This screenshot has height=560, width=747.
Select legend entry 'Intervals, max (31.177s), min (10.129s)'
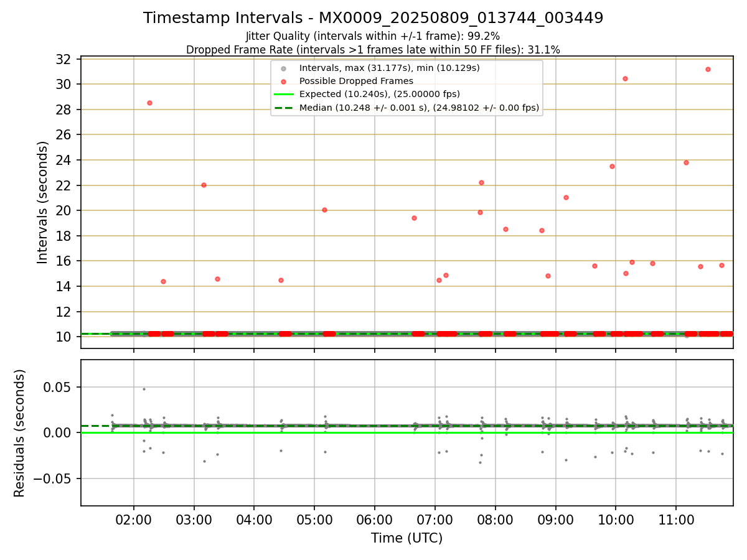389,68
